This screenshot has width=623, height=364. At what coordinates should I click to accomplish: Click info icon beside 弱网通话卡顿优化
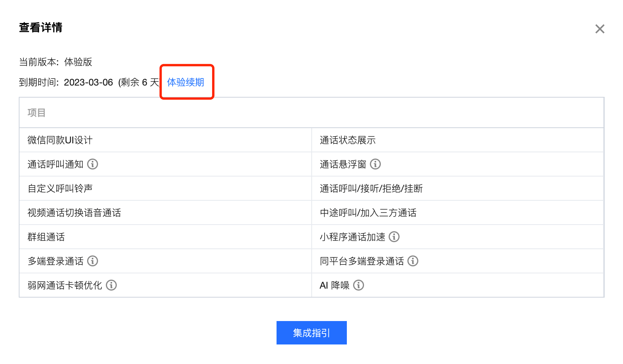[111, 285]
